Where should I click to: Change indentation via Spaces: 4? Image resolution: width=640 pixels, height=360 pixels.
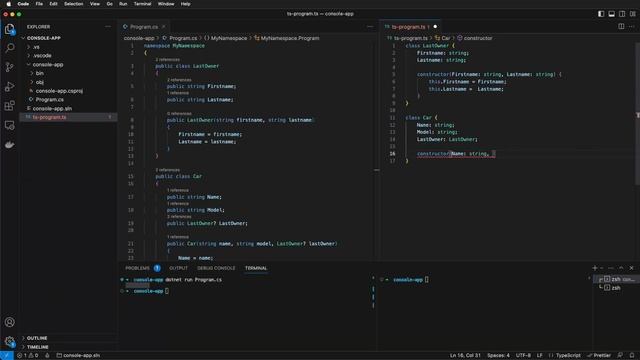pos(498,356)
